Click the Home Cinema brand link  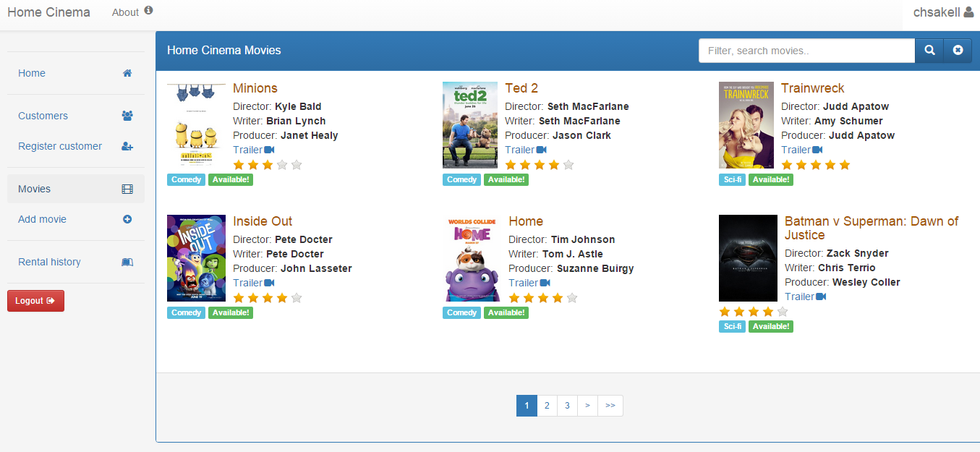click(48, 12)
